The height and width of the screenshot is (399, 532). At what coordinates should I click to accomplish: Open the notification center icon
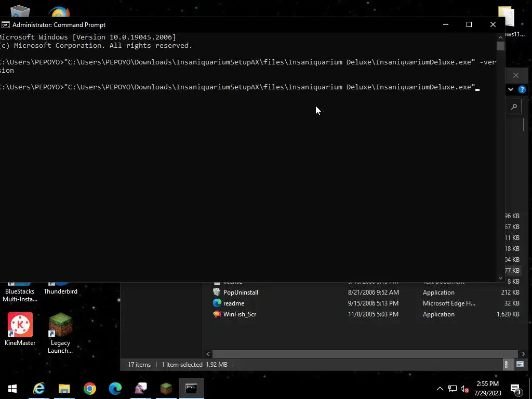[516, 389]
